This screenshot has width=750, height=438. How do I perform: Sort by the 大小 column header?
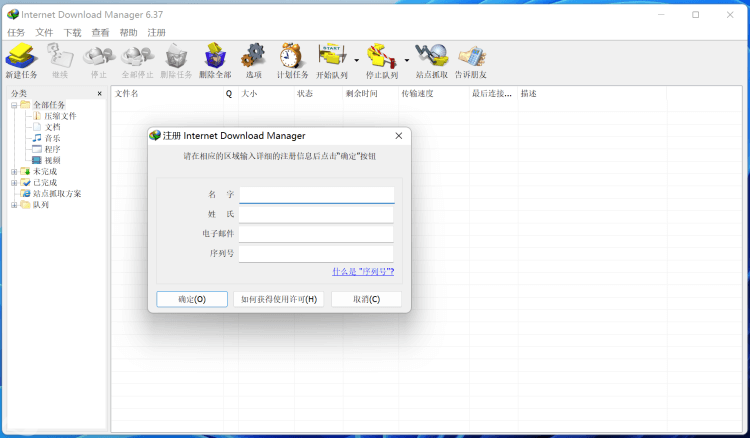pyautogui.click(x=266, y=93)
